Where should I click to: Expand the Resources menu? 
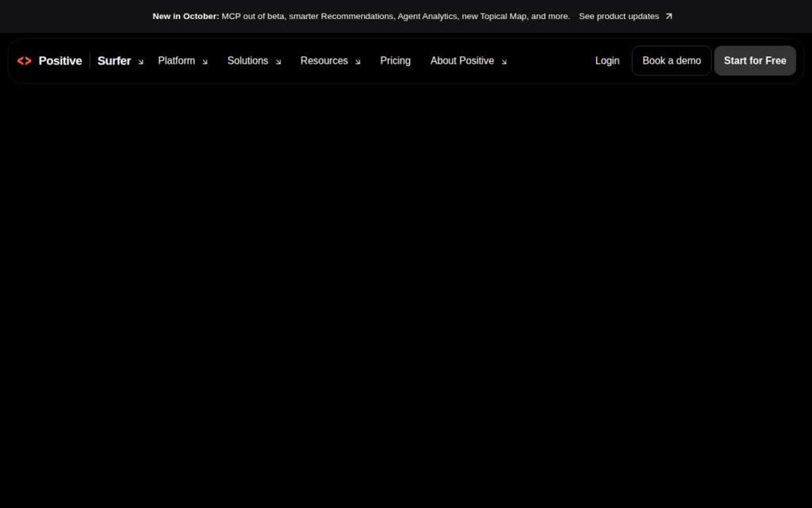tap(331, 61)
